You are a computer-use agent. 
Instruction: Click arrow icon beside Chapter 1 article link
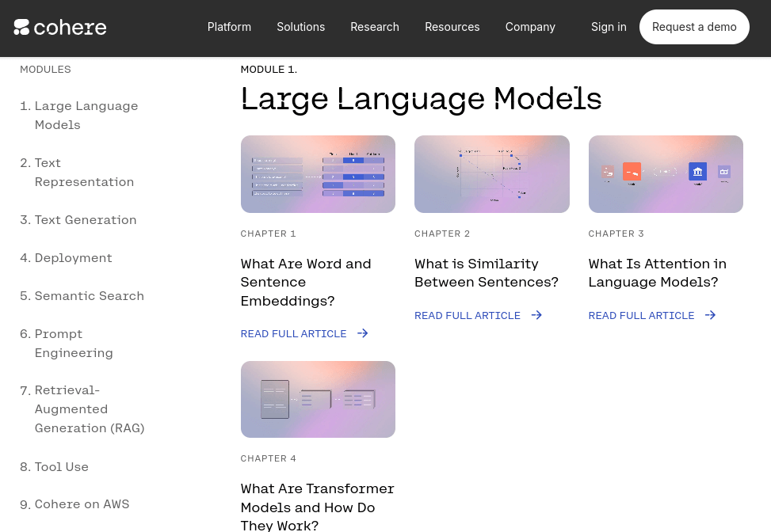coord(362,334)
